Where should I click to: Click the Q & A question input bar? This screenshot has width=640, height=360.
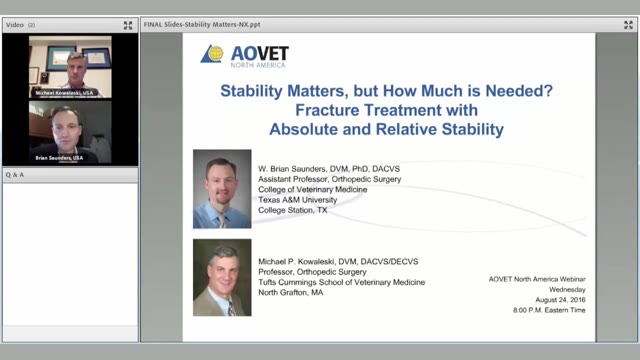70,333
